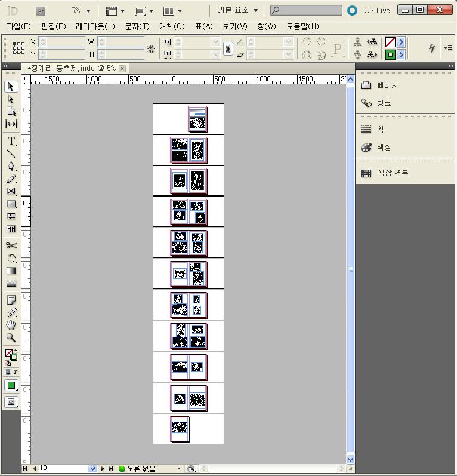The width and height of the screenshot is (457, 476).
Task: Toggle the screen mode button in toolbox
Action: (11, 402)
